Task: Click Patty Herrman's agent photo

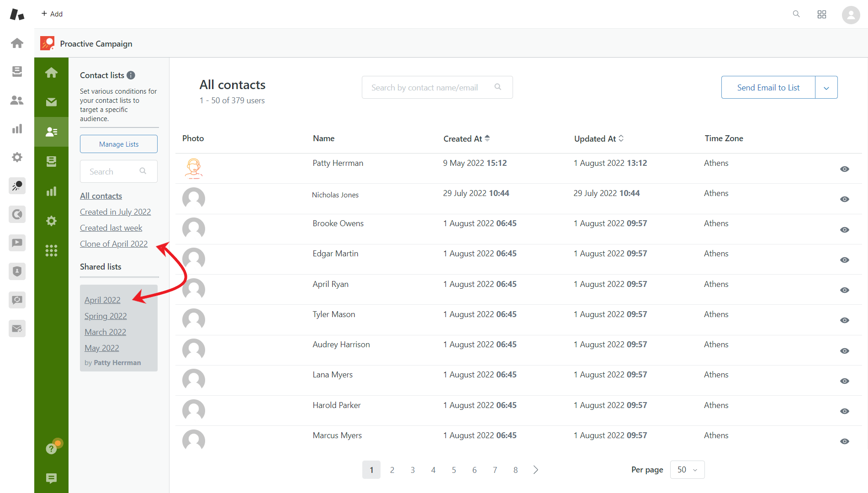Action: (x=194, y=168)
